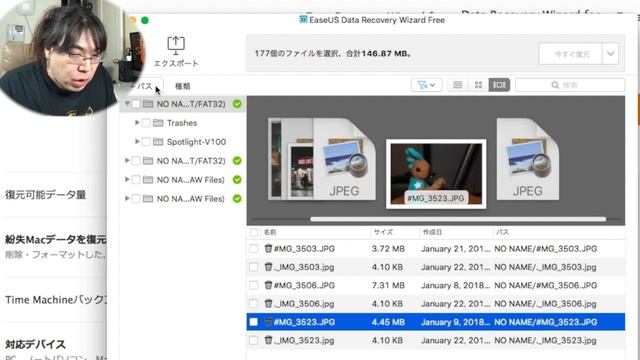Click the 7.31 MB size cell

coord(388,285)
